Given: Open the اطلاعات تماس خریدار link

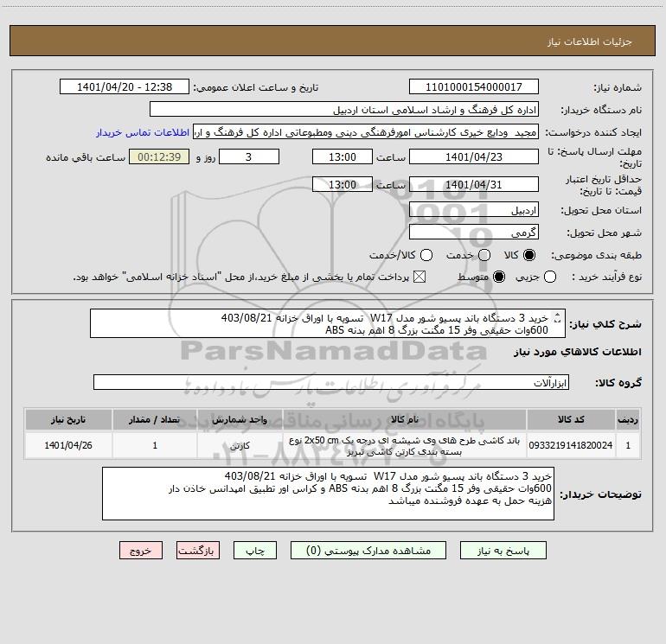Looking at the screenshot, I should point(143,132).
